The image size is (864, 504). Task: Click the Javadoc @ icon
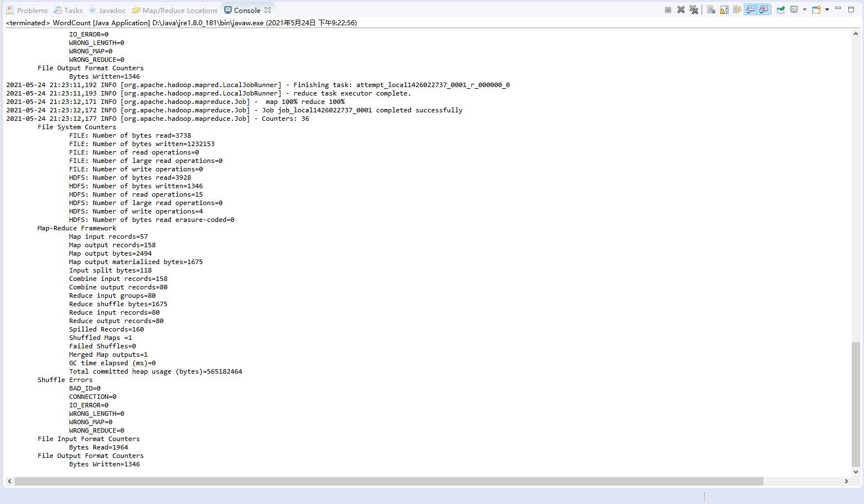tap(93, 10)
